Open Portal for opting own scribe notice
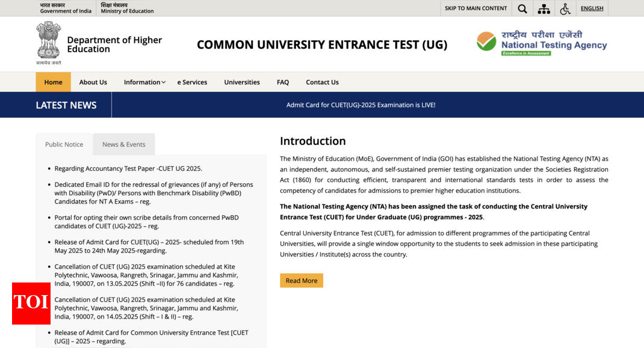The width and height of the screenshot is (644, 348). pos(147,222)
